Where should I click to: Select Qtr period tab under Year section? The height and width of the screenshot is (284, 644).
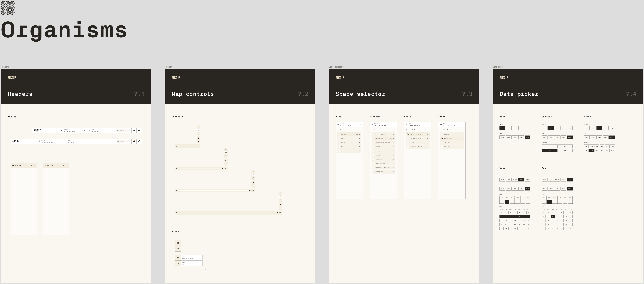coord(509,128)
